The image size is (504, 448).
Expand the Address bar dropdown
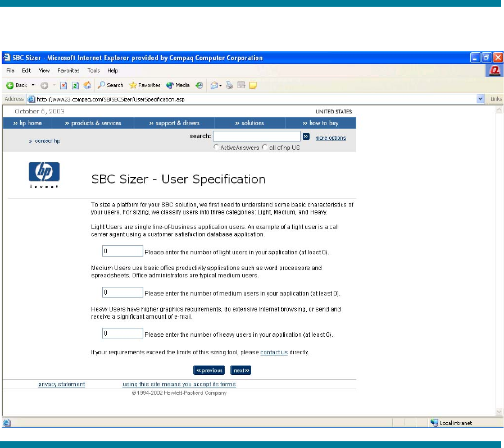tap(480, 99)
